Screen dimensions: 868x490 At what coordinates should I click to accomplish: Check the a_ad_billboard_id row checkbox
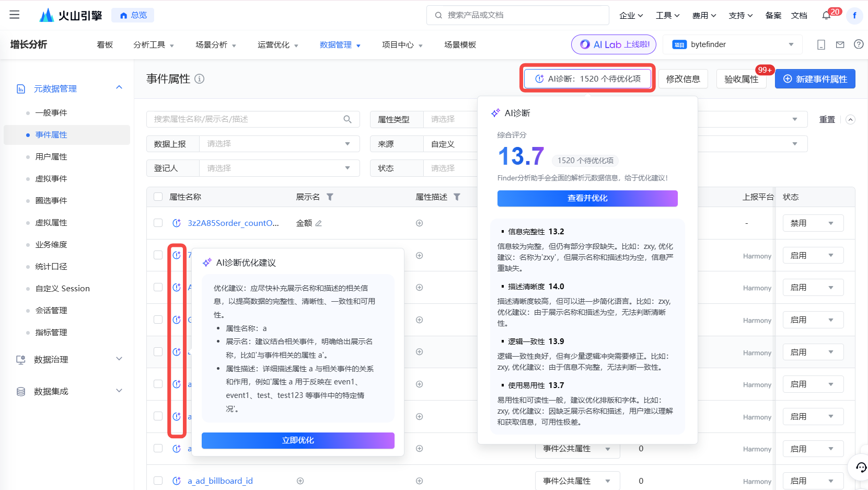158,481
